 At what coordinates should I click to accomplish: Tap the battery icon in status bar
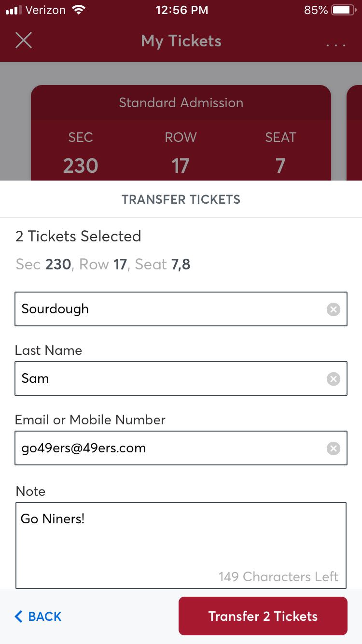pyautogui.click(x=344, y=10)
